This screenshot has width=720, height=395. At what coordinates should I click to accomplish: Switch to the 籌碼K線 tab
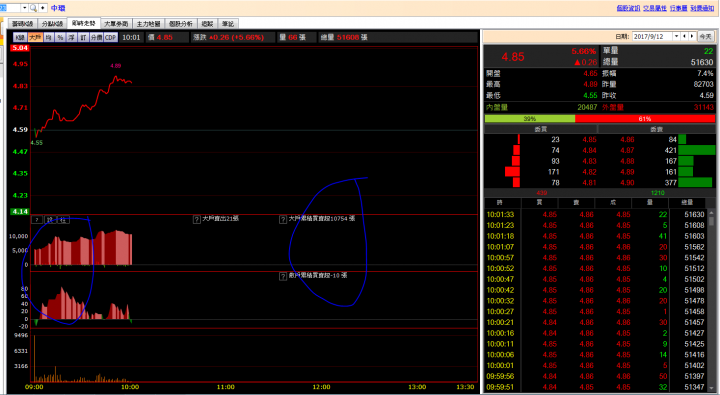coord(22,24)
